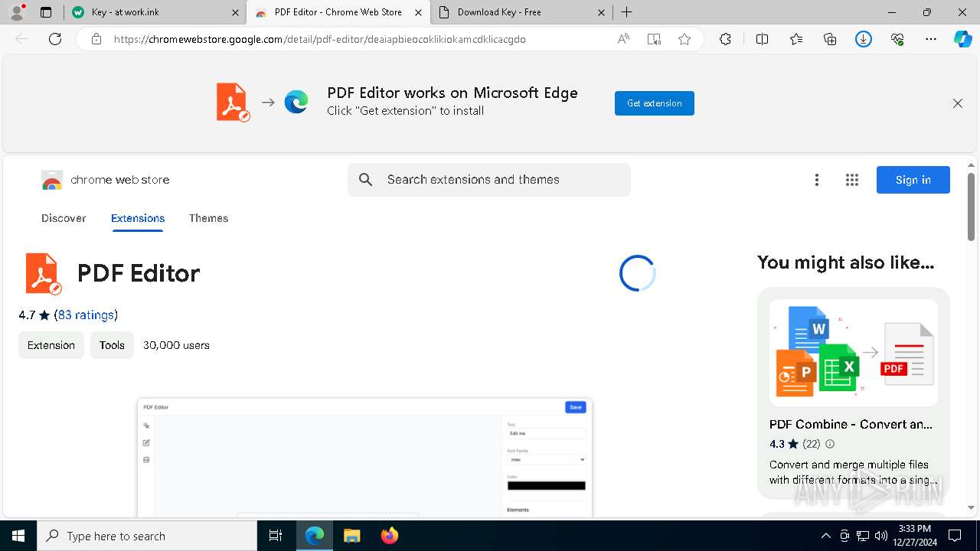
Task: Focus the taskbar Type here to search box
Action: point(147,536)
